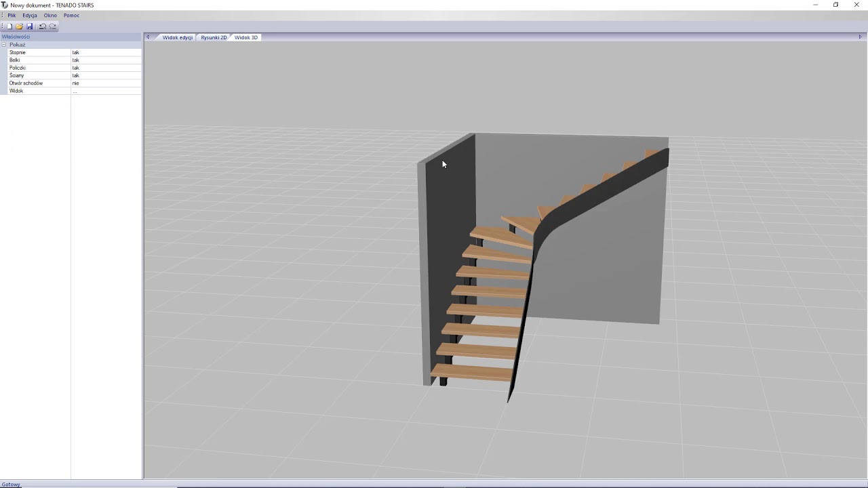Open Widok value ellipsis field
The width and height of the screenshot is (868, 488).
pyautogui.click(x=106, y=91)
